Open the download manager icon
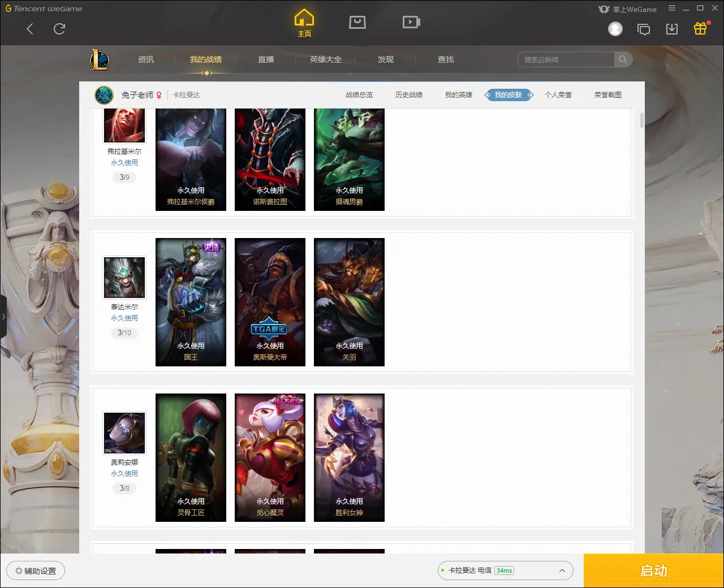This screenshot has height=588, width=724. coord(672,29)
